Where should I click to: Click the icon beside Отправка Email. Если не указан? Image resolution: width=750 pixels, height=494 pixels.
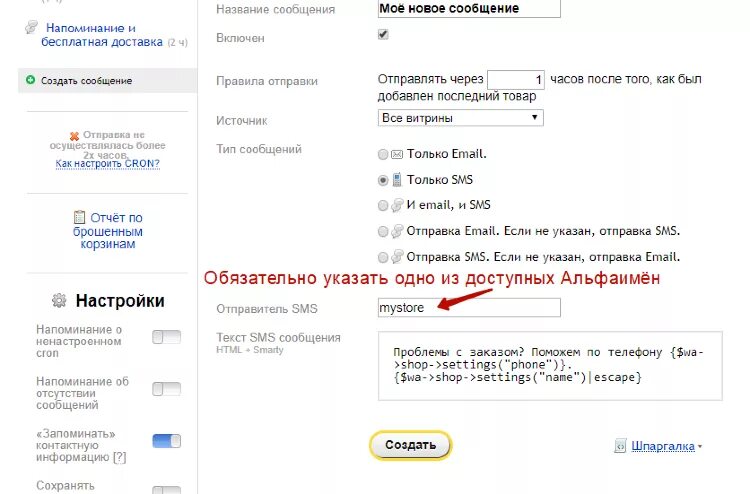(397, 231)
